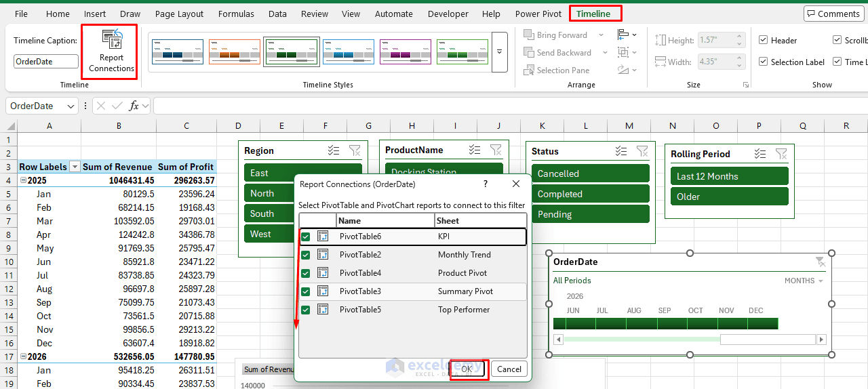Collapse the 2026 pivot group
868x389 pixels.
point(23,356)
